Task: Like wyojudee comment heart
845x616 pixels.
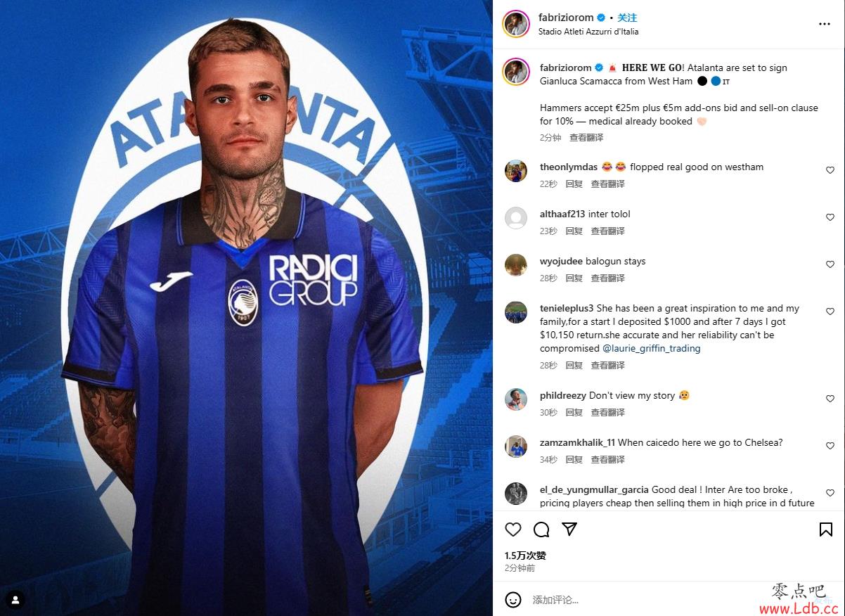Action: click(x=830, y=264)
